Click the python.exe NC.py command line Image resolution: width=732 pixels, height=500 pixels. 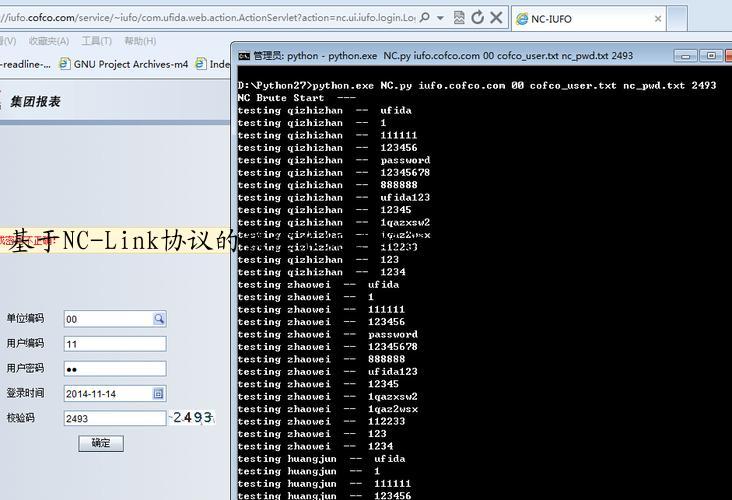[476, 85]
